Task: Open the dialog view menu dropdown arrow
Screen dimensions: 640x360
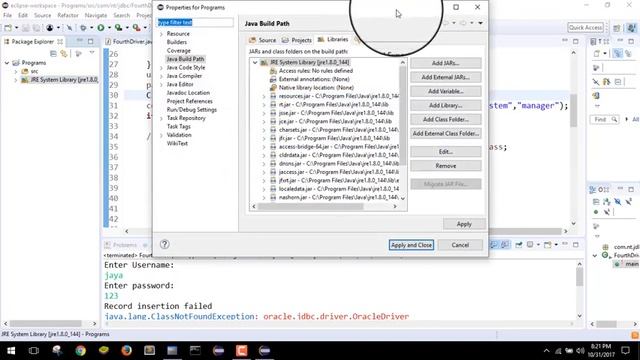Action: tap(480, 23)
